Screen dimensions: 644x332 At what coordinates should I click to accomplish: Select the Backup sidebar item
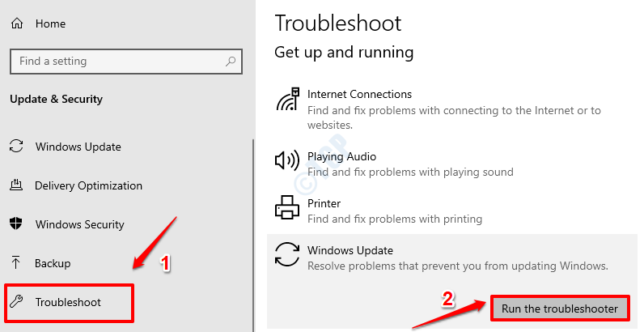(x=53, y=263)
